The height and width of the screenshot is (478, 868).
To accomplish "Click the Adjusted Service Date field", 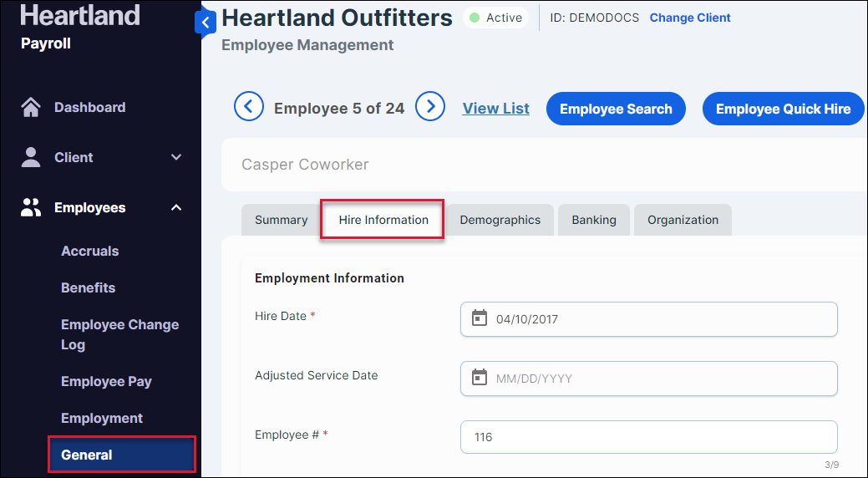I will click(x=649, y=379).
